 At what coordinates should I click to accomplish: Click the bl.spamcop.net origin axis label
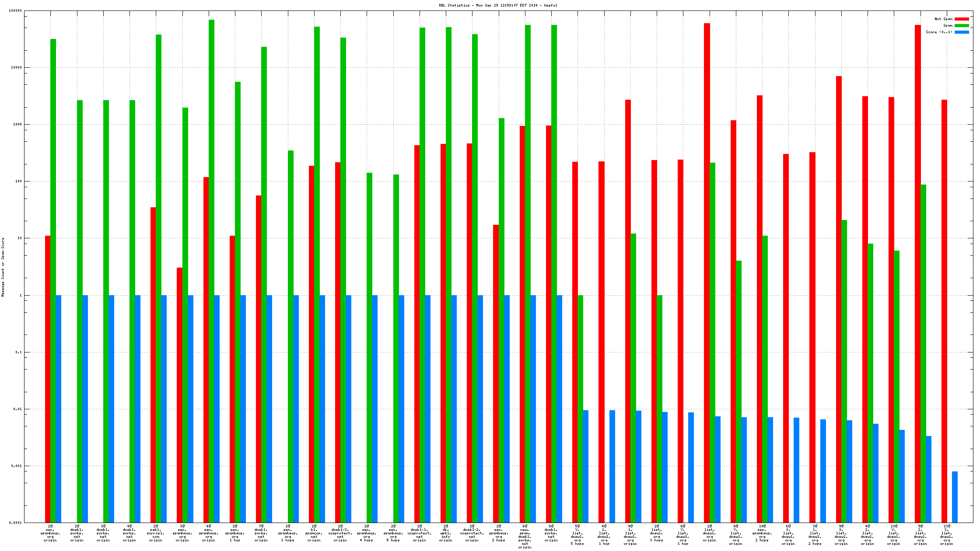pyautogui.click(x=314, y=533)
